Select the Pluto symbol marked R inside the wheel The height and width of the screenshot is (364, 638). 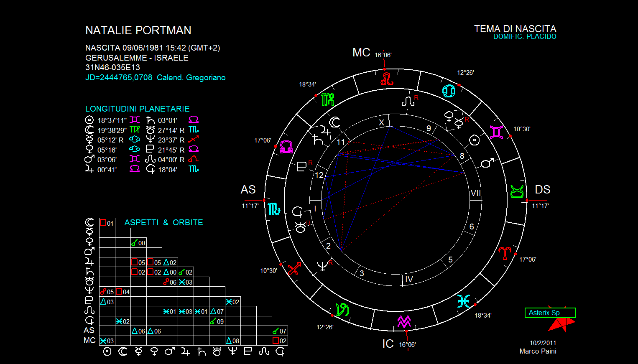click(301, 166)
